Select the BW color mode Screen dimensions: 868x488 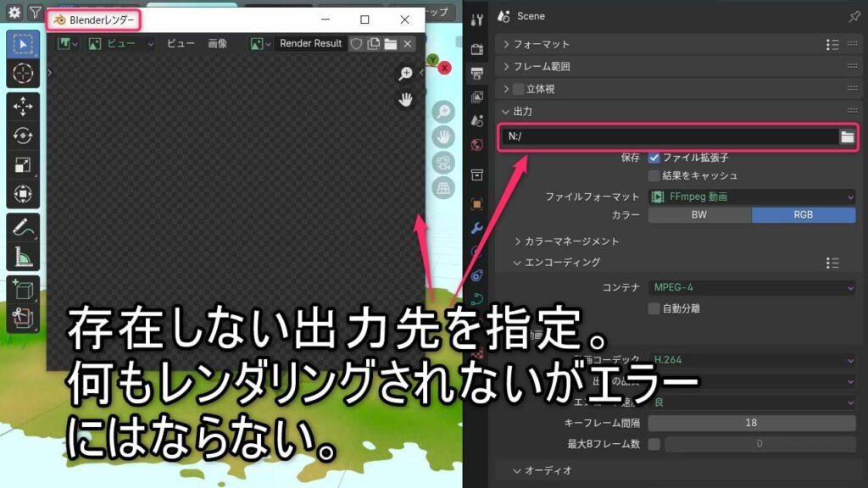pyautogui.click(x=699, y=215)
